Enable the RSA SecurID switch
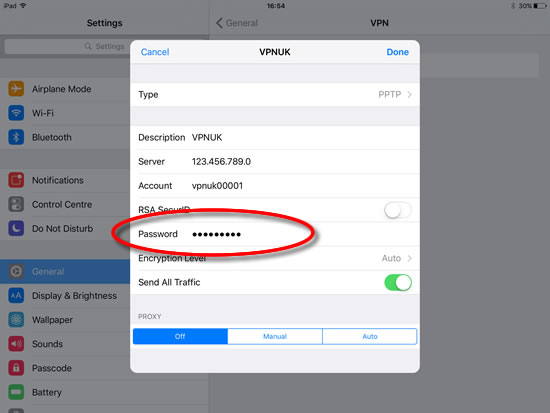 [398, 211]
